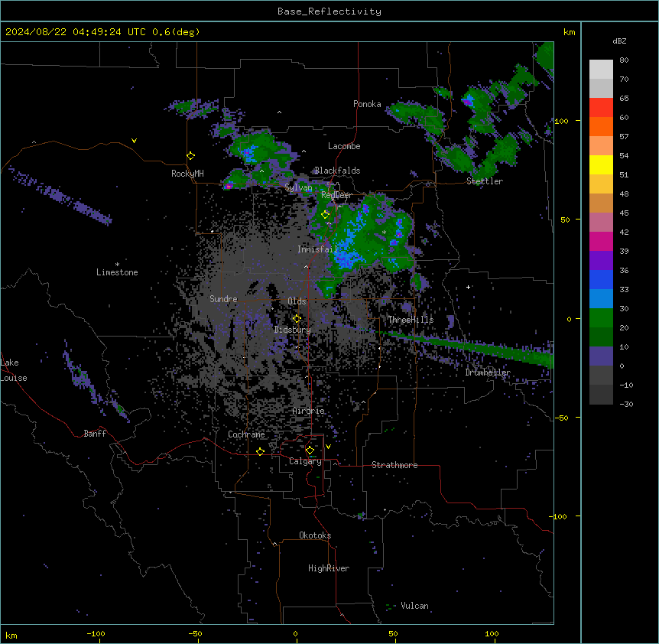Screen dimensions: 659x644
Task: Click the yellow diamond marker between Olds and Didsbury
Action: coord(297,319)
